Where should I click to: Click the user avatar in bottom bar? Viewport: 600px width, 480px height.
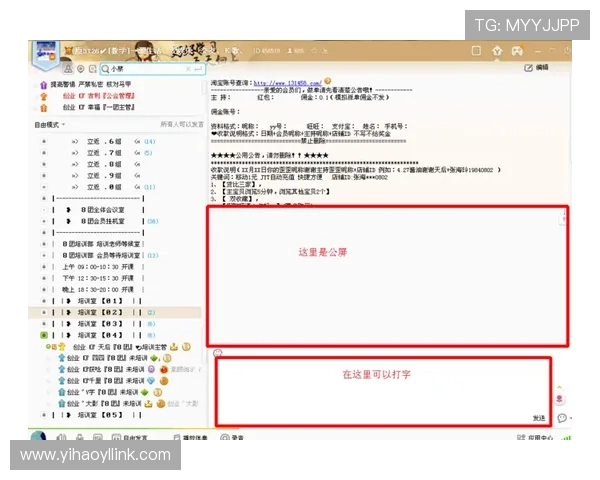click(38, 436)
